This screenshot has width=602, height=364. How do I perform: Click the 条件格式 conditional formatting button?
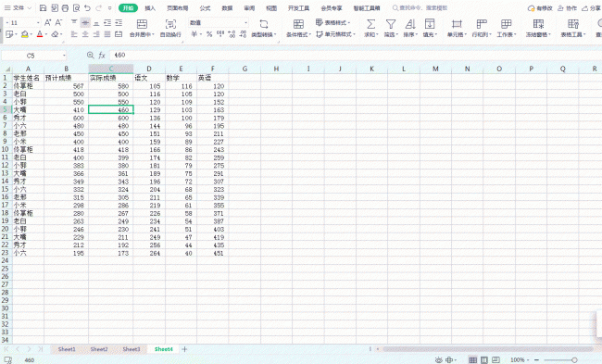point(299,28)
